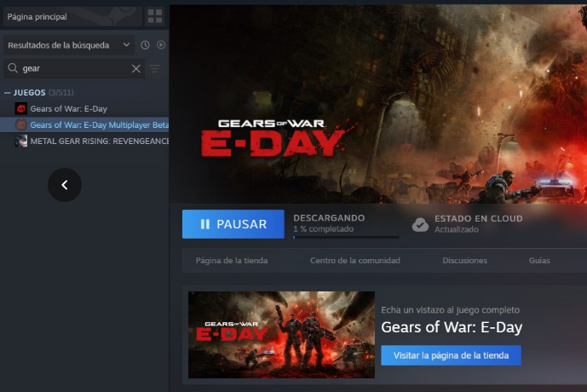587x392 pixels.
Task: Click the '1 % completado' text
Action: pos(323,228)
